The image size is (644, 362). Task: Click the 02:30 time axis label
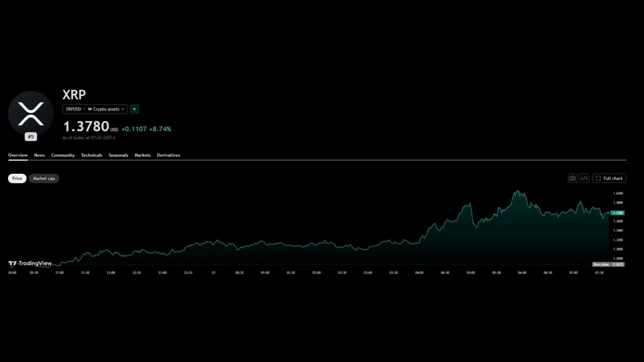(342, 272)
